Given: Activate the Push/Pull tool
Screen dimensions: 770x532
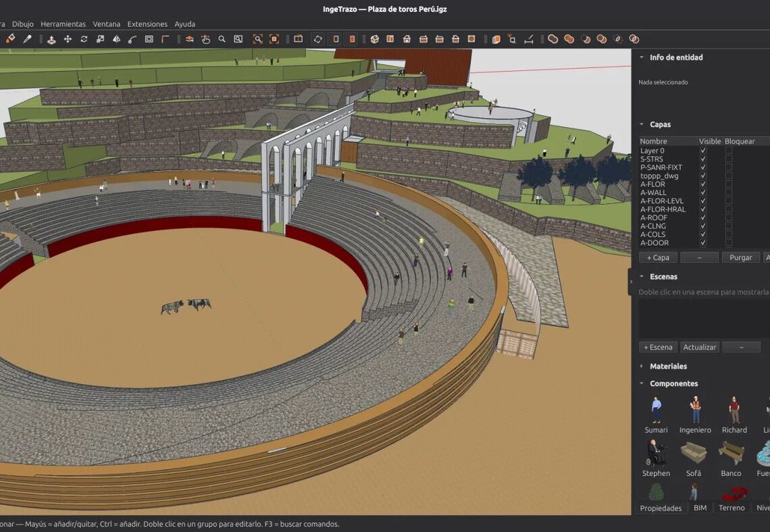Looking at the screenshot, I should pos(51,39).
